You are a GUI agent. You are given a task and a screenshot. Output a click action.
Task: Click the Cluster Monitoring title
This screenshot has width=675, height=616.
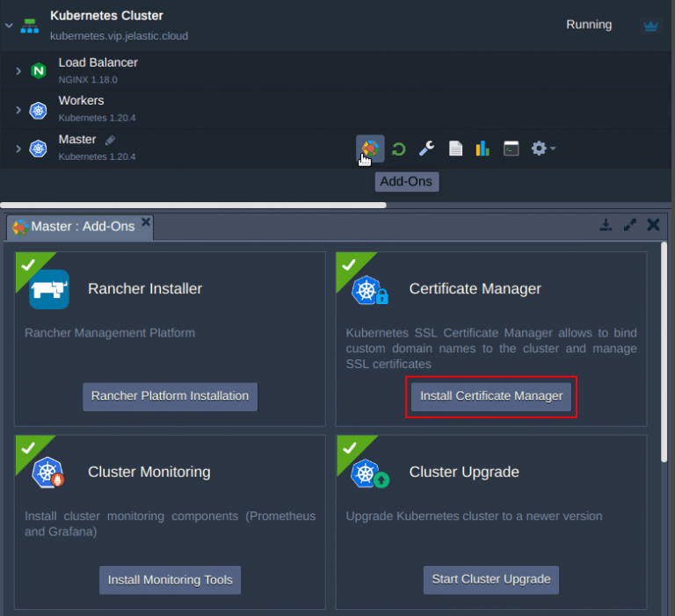[x=149, y=472]
